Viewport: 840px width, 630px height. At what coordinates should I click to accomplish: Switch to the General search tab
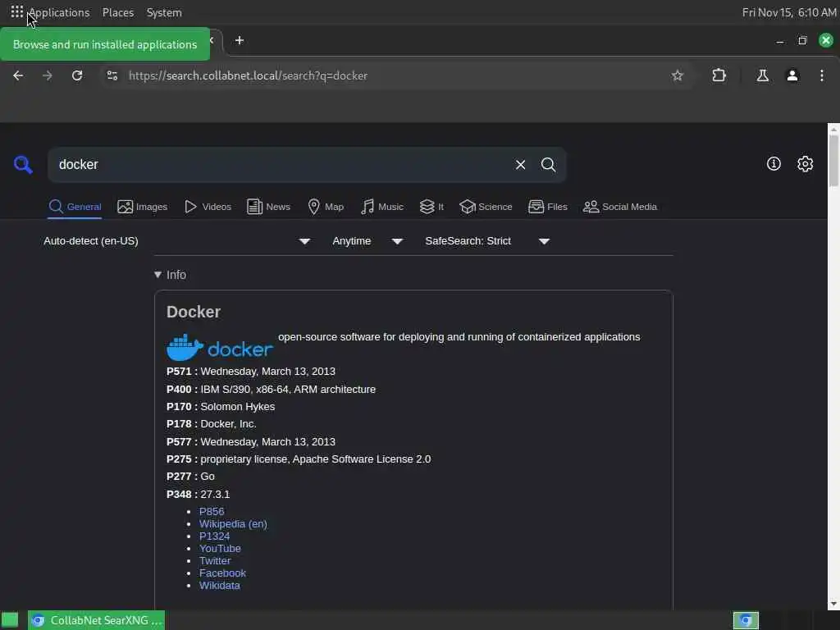click(x=75, y=207)
